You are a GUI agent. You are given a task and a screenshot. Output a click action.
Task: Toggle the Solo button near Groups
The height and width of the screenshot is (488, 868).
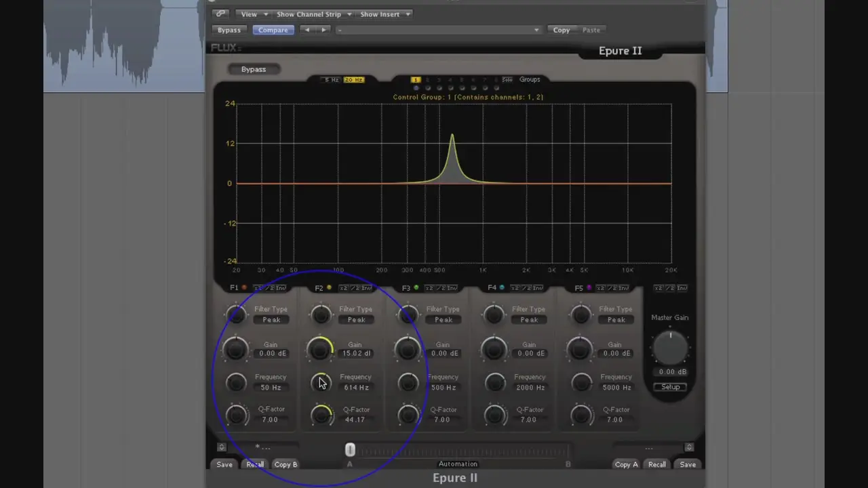pyautogui.click(x=507, y=80)
